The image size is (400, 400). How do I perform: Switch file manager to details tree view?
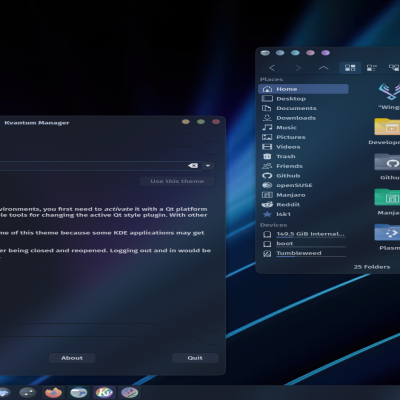394,68
